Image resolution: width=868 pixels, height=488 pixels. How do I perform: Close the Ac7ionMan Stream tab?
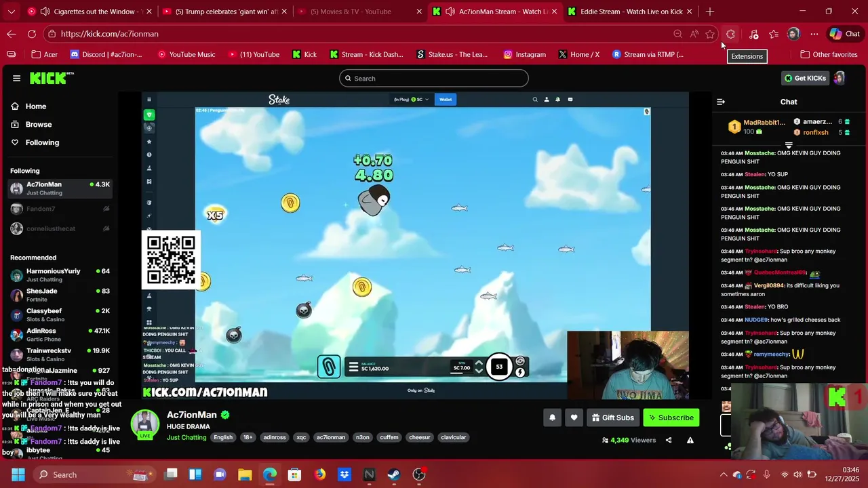[555, 12]
